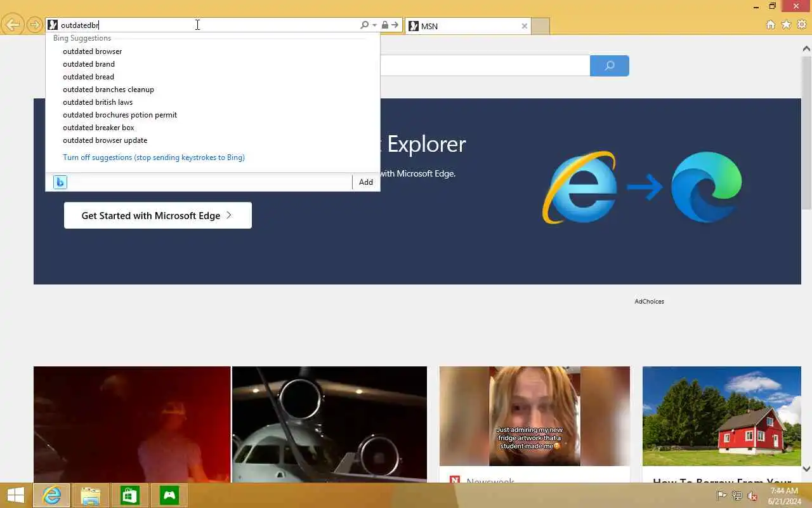Click the muted volume tray icon

pyautogui.click(x=752, y=496)
